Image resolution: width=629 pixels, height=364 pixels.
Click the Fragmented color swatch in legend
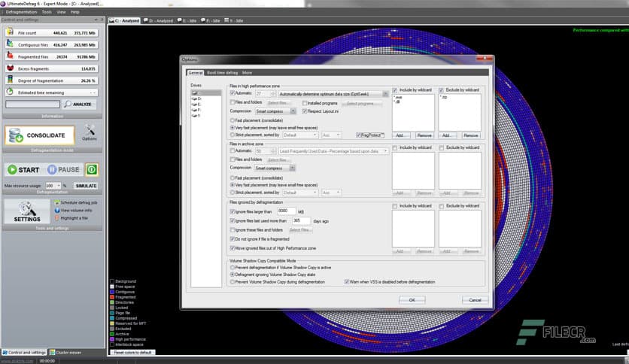112,297
